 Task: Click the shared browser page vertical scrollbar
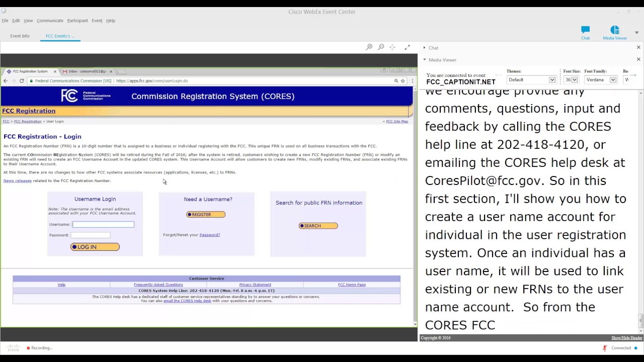point(415,206)
